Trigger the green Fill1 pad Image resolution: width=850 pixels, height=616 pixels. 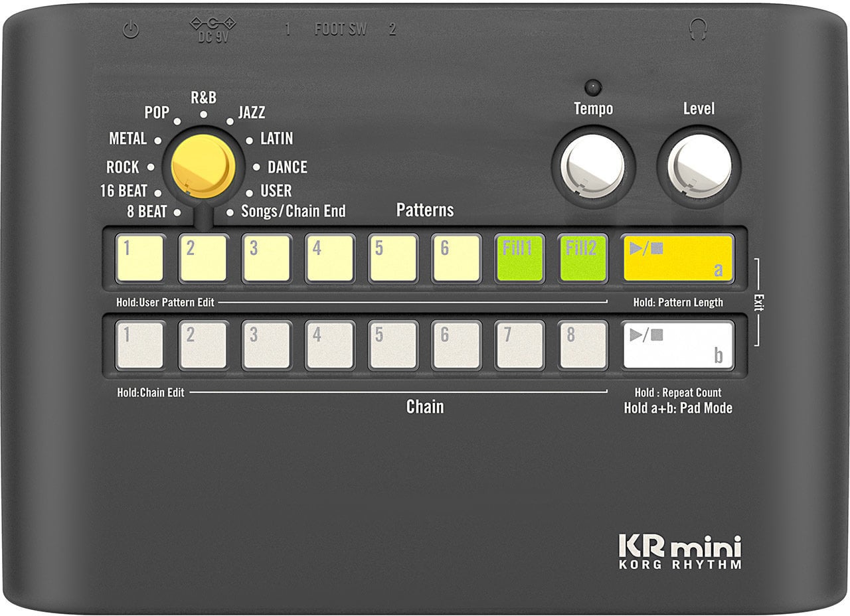519,258
